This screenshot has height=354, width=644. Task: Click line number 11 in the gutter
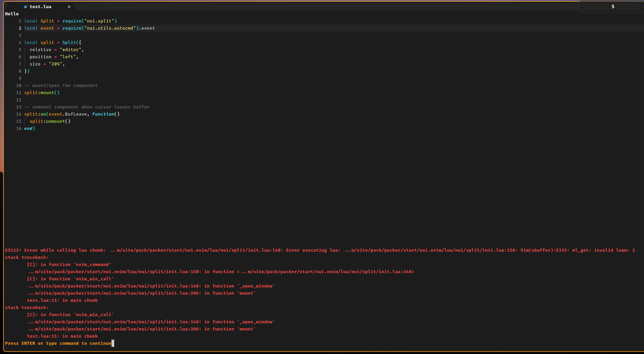[19, 92]
